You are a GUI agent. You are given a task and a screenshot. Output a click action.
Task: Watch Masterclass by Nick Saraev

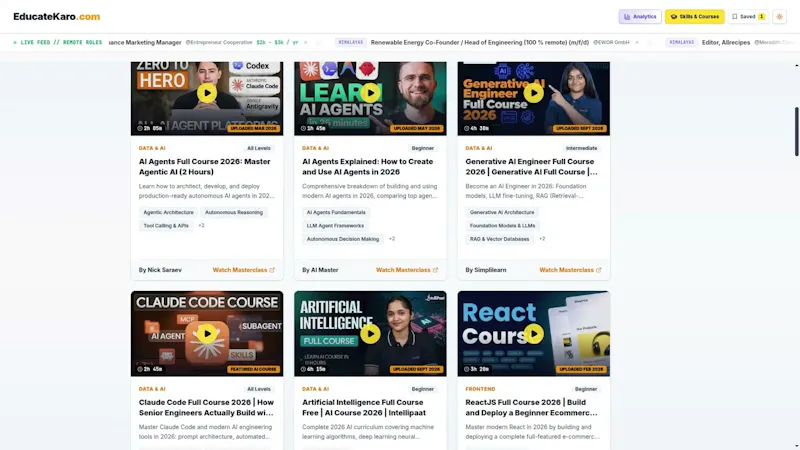click(x=243, y=270)
